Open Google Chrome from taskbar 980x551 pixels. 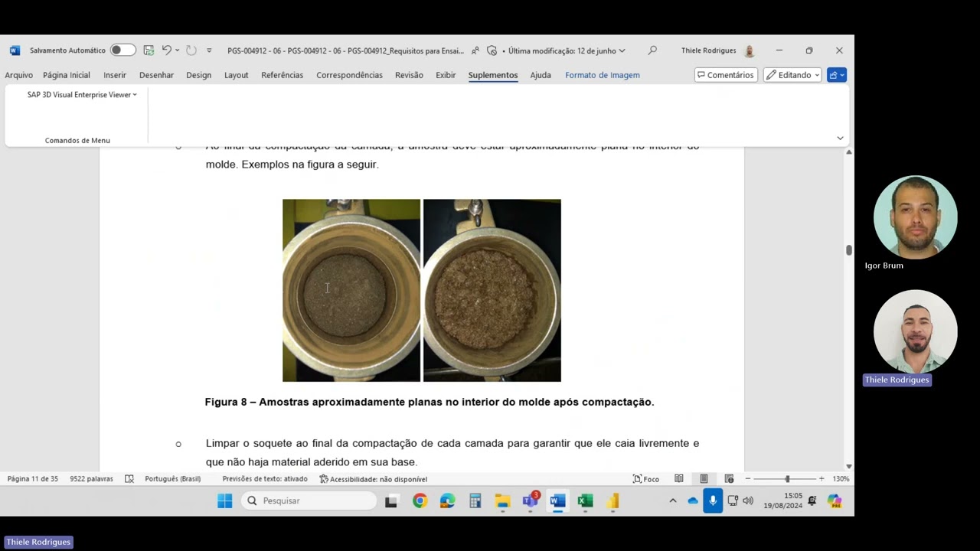click(x=420, y=501)
